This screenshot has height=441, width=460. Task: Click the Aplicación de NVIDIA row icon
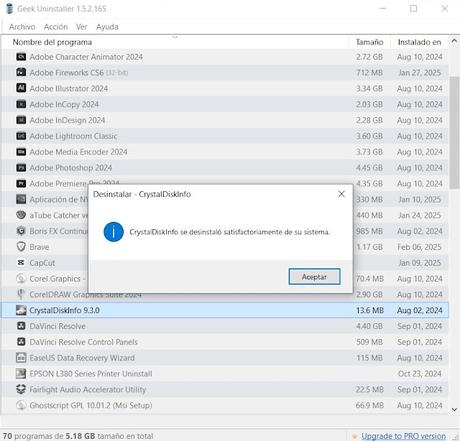pyautogui.click(x=21, y=199)
